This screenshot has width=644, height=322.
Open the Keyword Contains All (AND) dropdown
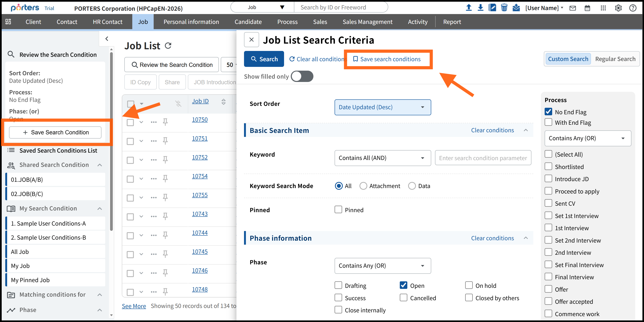[383, 158]
